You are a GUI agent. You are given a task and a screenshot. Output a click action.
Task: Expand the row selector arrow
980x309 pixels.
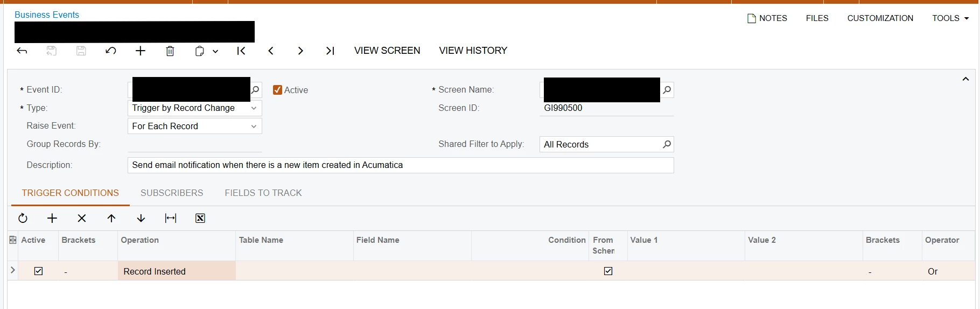[x=13, y=270]
